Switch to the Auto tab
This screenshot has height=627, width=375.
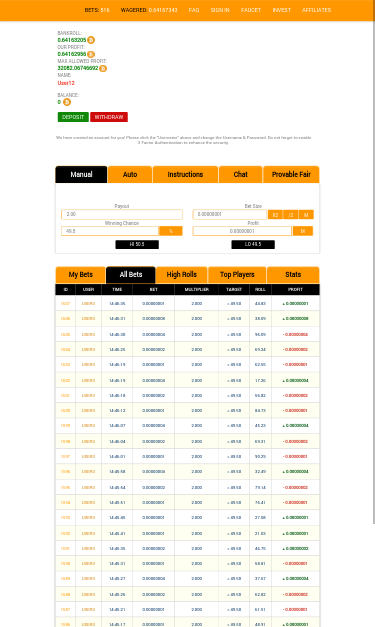[x=130, y=174]
